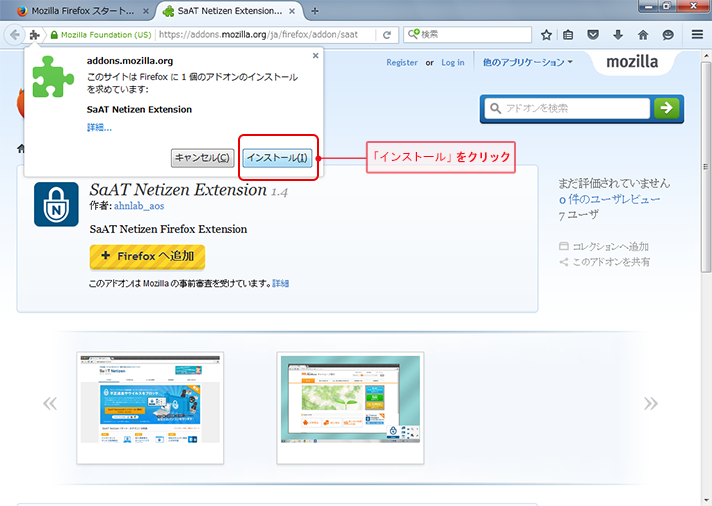Reload the page with the refresh icon

387,35
